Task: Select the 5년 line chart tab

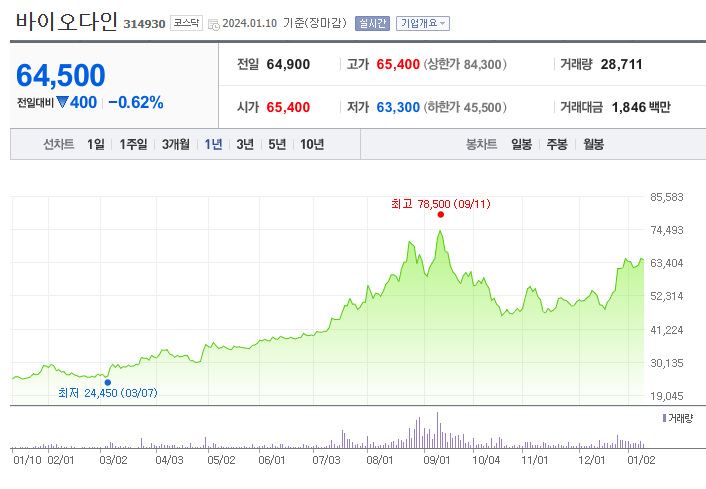Action: (x=277, y=144)
